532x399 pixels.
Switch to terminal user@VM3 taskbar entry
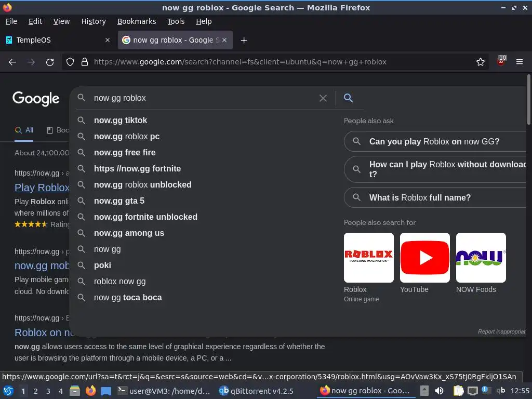tap(164, 391)
